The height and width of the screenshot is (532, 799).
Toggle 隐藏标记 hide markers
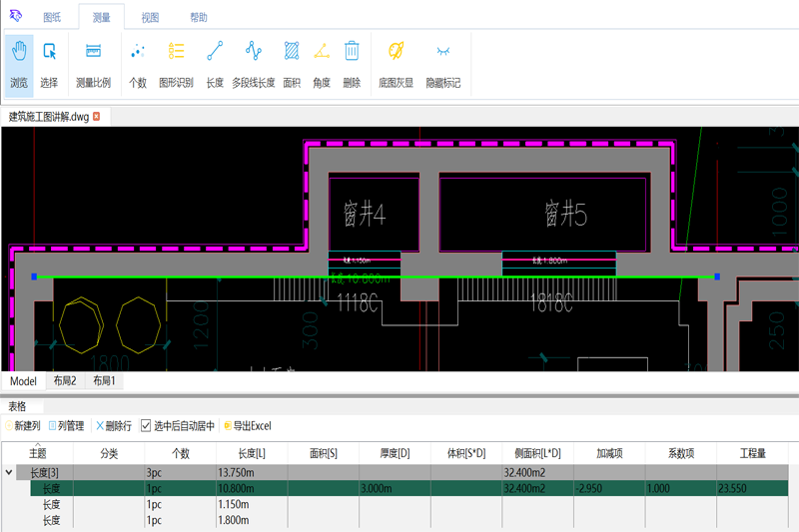click(443, 63)
